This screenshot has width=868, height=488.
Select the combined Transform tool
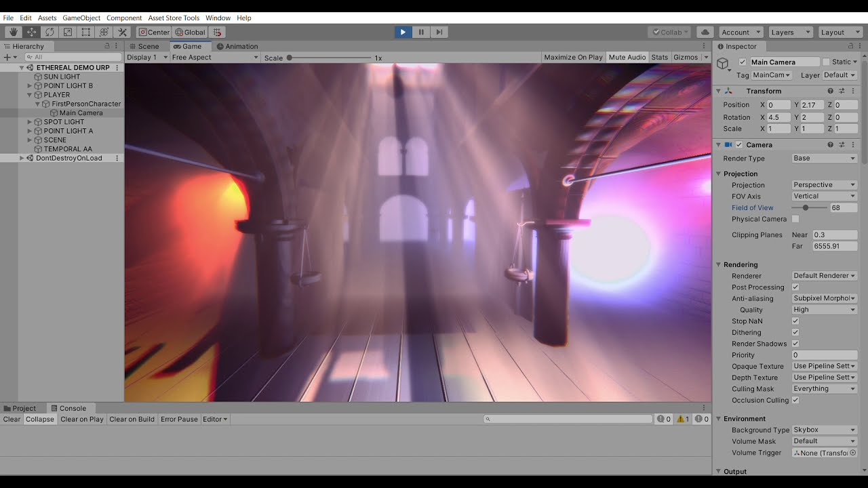(104, 32)
